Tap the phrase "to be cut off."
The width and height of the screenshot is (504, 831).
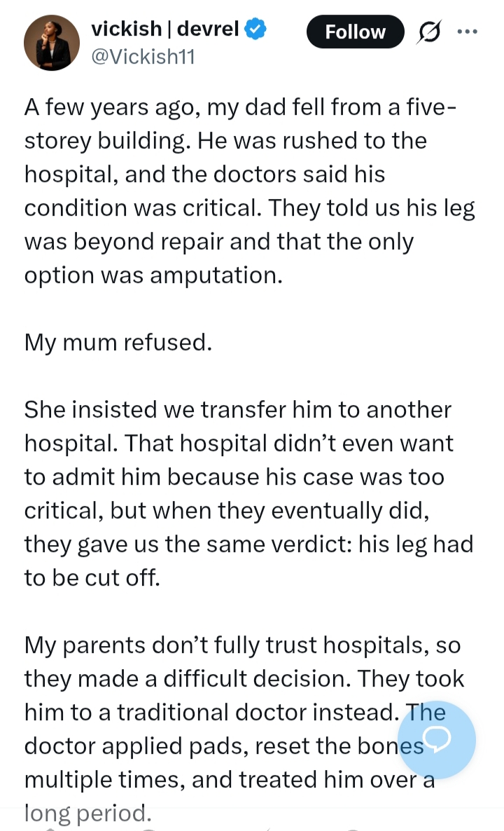(x=92, y=578)
